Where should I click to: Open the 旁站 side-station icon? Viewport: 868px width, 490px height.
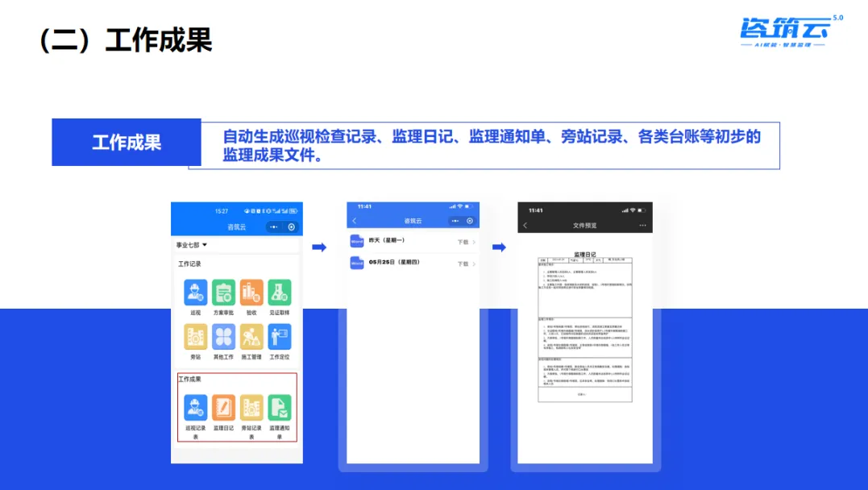tap(195, 338)
